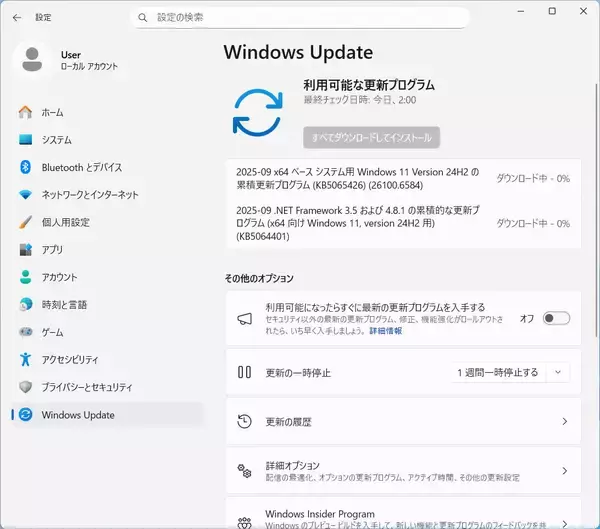
Task: Click the User profile avatar
Action: coord(35,58)
